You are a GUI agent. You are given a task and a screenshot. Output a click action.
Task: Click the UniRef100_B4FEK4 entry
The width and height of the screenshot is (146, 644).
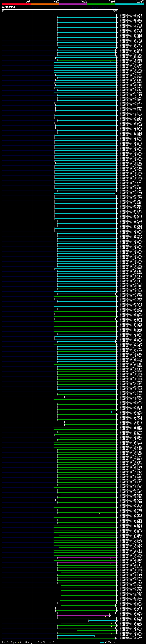(131, 35)
